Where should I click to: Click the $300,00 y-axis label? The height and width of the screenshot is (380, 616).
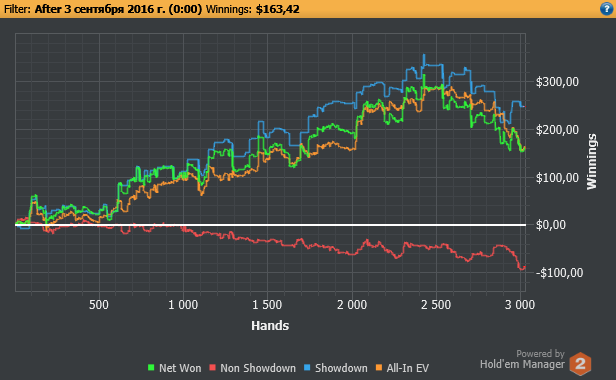(557, 82)
